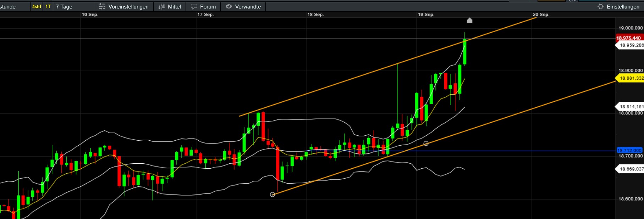
Task: Open the Mittel candlestick size option
Action: pyautogui.click(x=170, y=6)
